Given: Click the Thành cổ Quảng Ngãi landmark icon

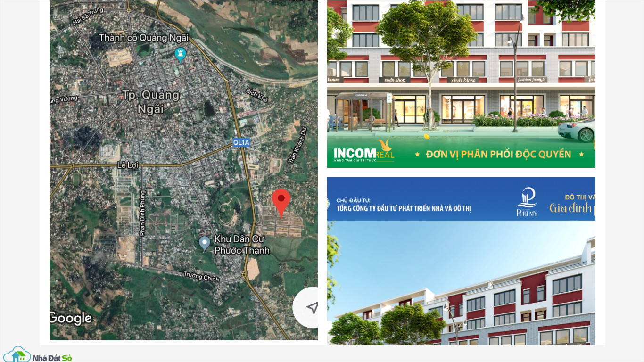Looking at the screenshot, I should pos(180,54).
